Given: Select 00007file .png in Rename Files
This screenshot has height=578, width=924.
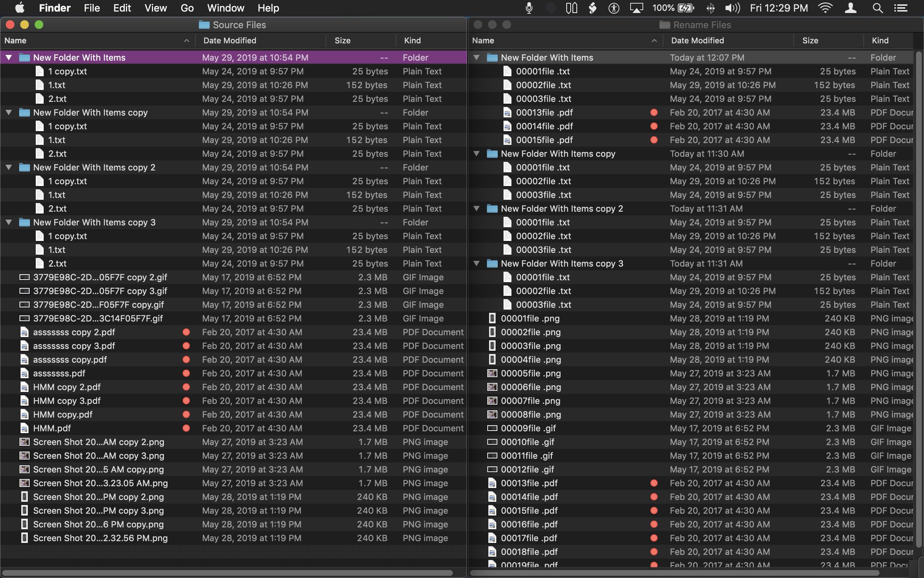Looking at the screenshot, I should coord(691,401).
